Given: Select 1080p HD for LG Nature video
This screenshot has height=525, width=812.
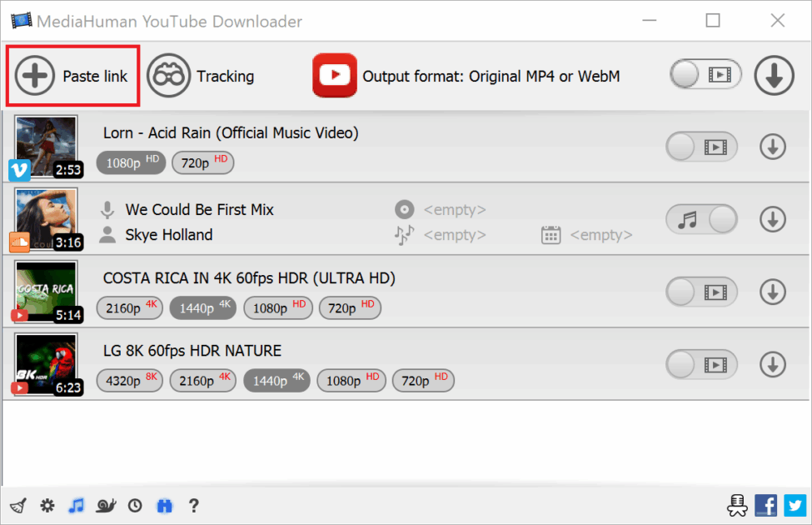Looking at the screenshot, I should 351,380.
